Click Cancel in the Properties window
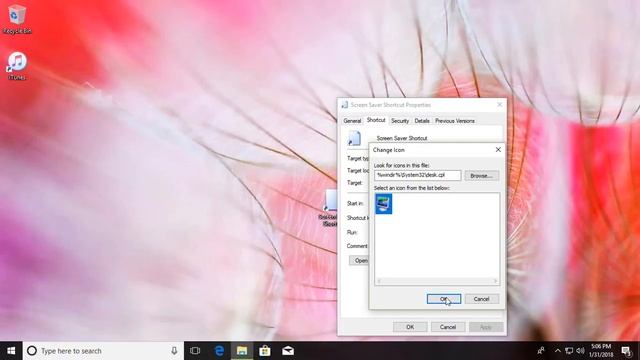 click(x=447, y=327)
